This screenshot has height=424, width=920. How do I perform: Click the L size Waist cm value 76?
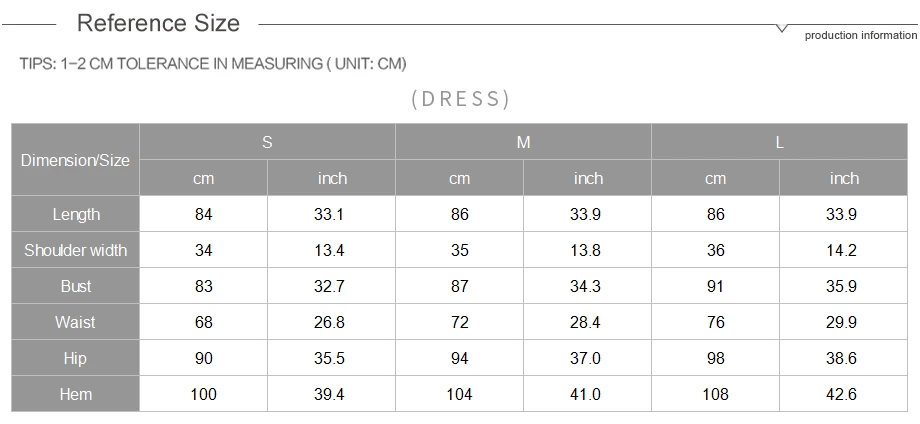tap(715, 322)
